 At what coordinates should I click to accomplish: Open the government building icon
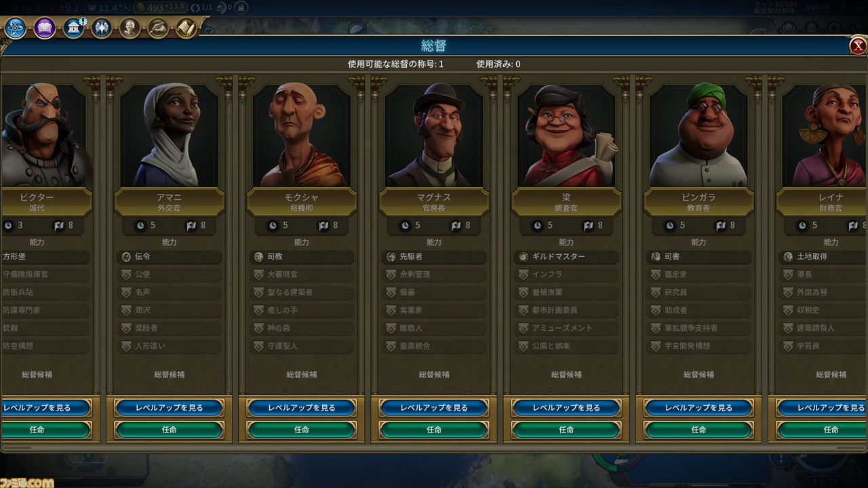73,28
